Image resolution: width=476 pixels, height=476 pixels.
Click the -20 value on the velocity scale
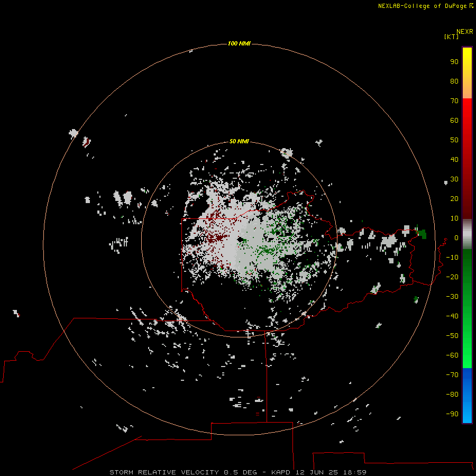coord(452,277)
